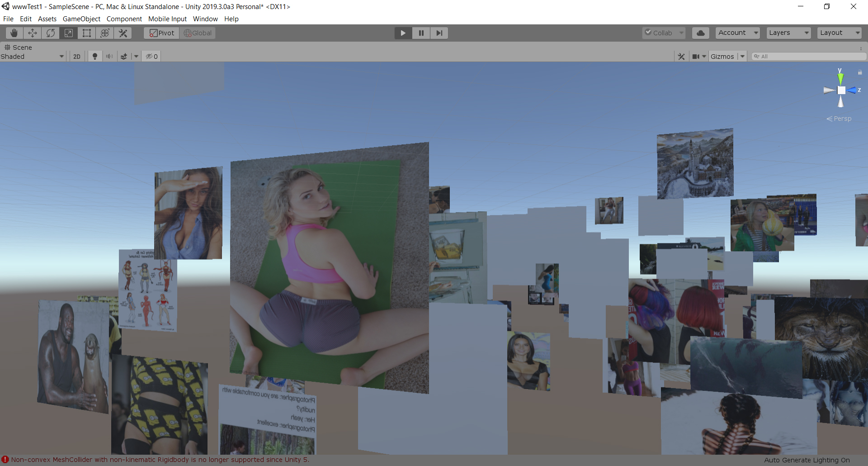Switch Pivot handle position toggle
Screen dimensions: 868x466
pos(162,33)
